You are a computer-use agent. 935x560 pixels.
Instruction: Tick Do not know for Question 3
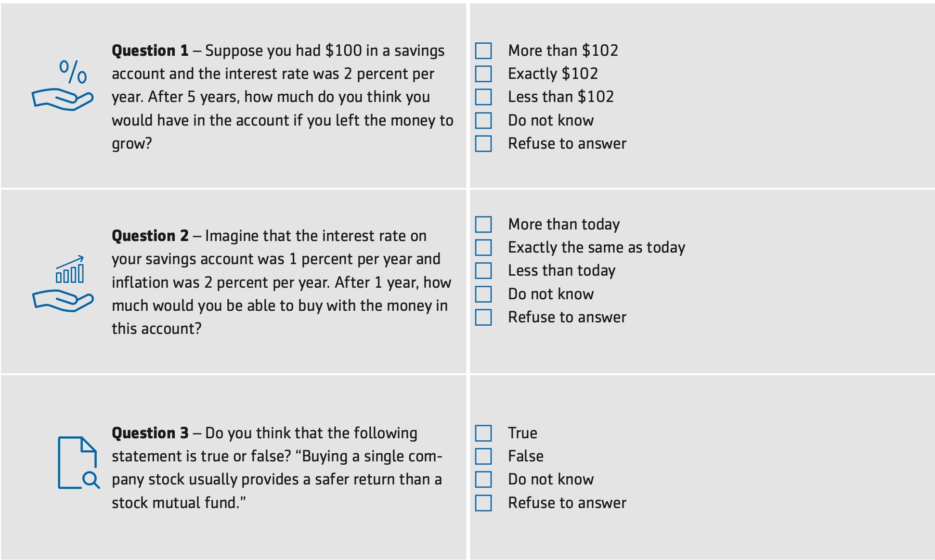[x=483, y=479]
